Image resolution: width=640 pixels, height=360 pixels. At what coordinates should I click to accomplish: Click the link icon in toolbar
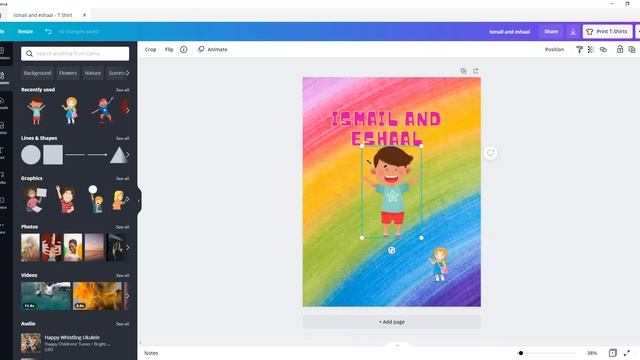tap(603, 49)
